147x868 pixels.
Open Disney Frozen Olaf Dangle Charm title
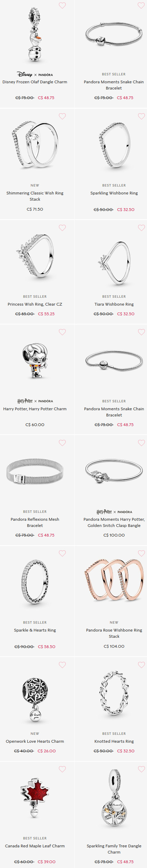point(35,82)
